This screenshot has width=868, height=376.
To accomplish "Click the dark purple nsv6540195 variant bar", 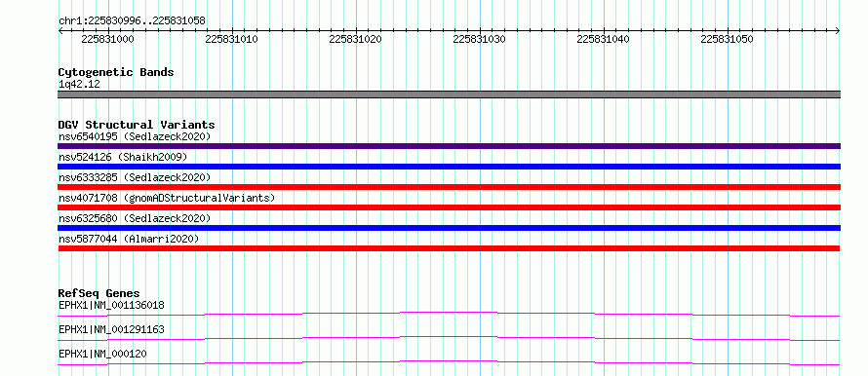I will pos(449,146).
